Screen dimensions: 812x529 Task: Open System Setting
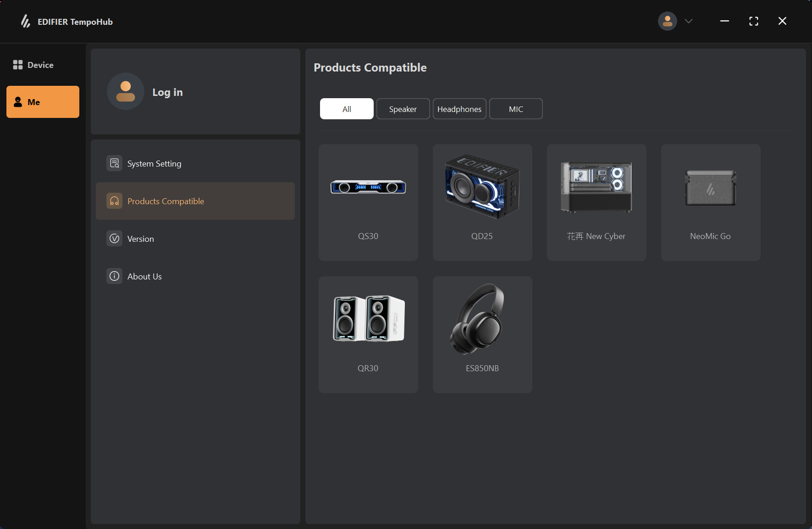[195, 163]
